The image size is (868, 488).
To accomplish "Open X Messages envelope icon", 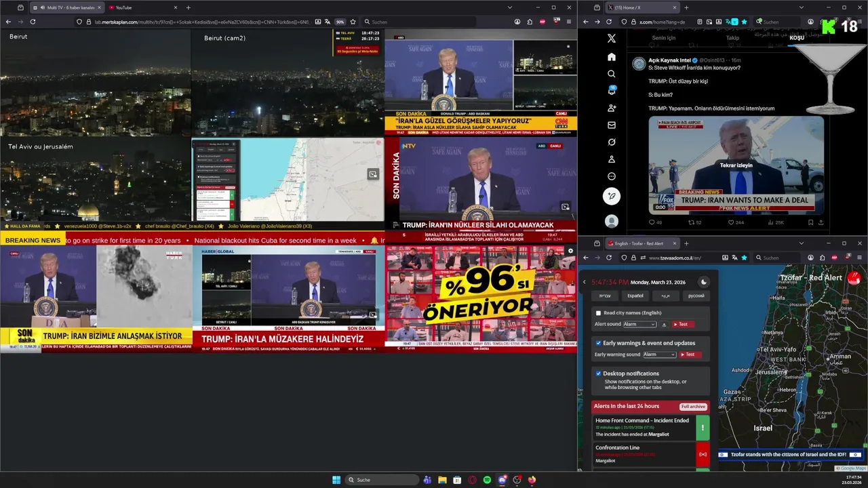I will pos(611,125).
